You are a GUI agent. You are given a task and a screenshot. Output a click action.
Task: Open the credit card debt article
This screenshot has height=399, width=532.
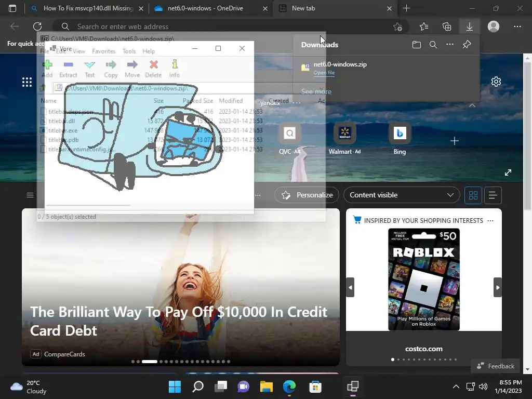click(x=179, y=321)
